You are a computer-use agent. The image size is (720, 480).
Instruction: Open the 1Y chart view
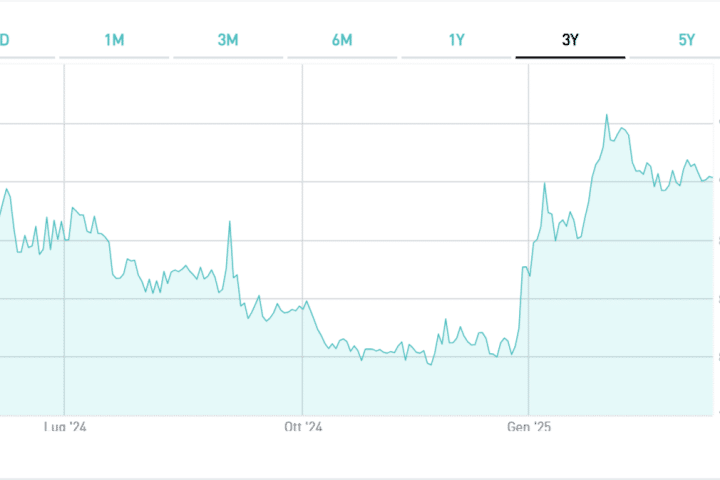[x=456, y=40]
